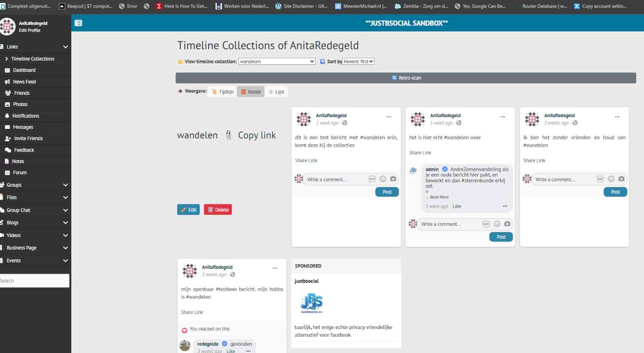Go to Notifications in sidebar
Screen dimensions: 644x353
[26, 116]
